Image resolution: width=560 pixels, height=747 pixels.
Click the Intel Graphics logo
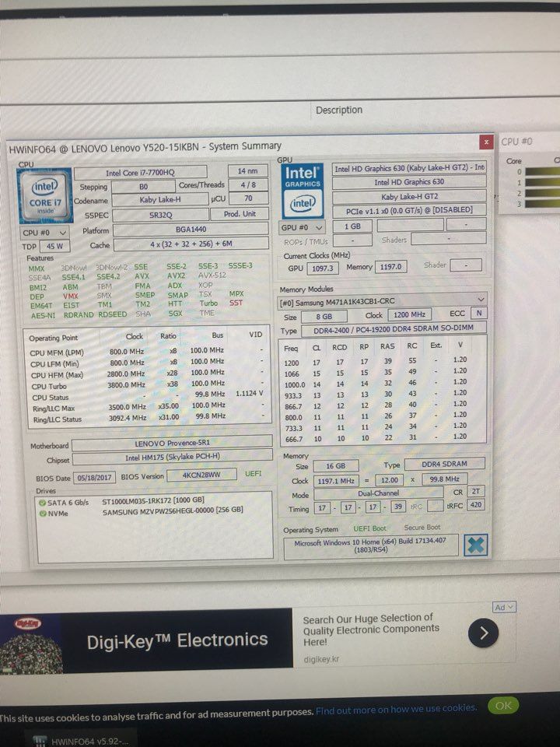click(x=303, y=191)
